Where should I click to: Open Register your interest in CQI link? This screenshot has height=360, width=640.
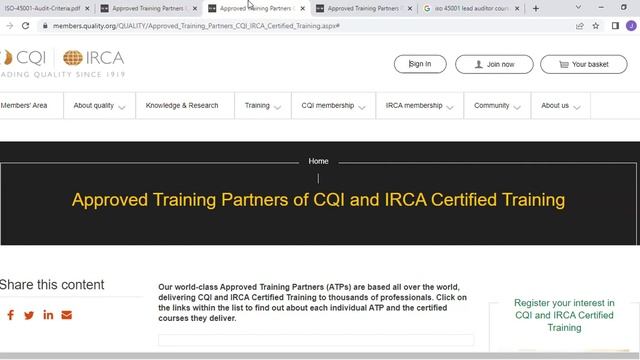click(x=564, y=315)
